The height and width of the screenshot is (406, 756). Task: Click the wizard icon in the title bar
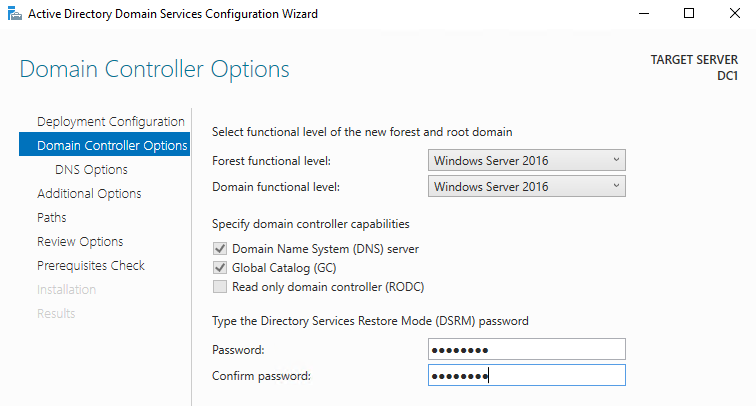pyautogui.click(x=12, y=14)
